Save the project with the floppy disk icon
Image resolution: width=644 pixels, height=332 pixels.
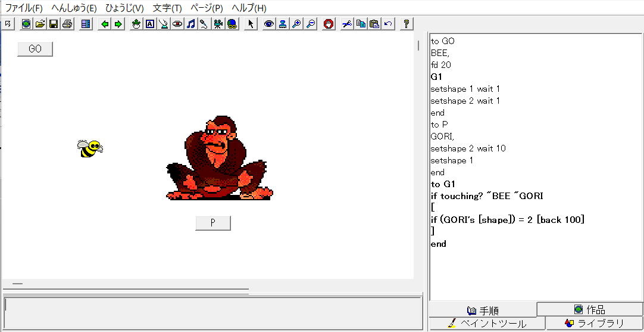[x=54, y=24]
